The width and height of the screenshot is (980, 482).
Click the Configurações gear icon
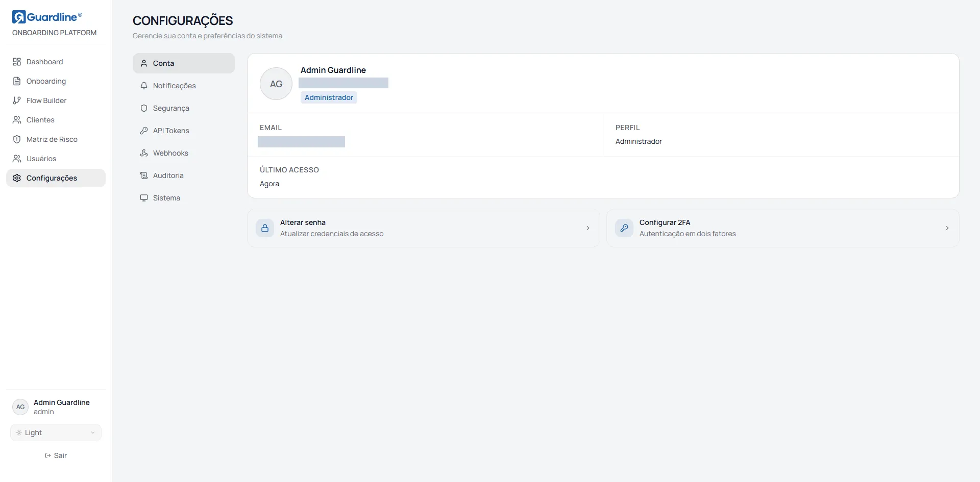click(17, 178)
